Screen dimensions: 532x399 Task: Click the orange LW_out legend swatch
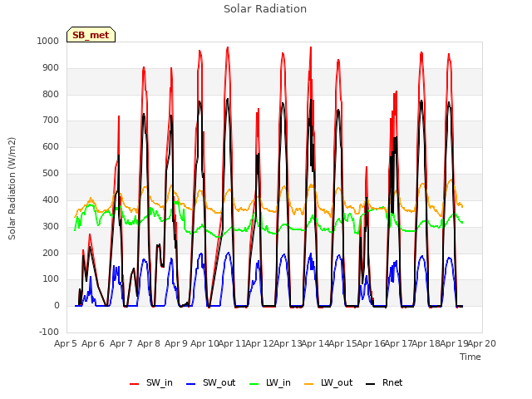tap(308, 384)
